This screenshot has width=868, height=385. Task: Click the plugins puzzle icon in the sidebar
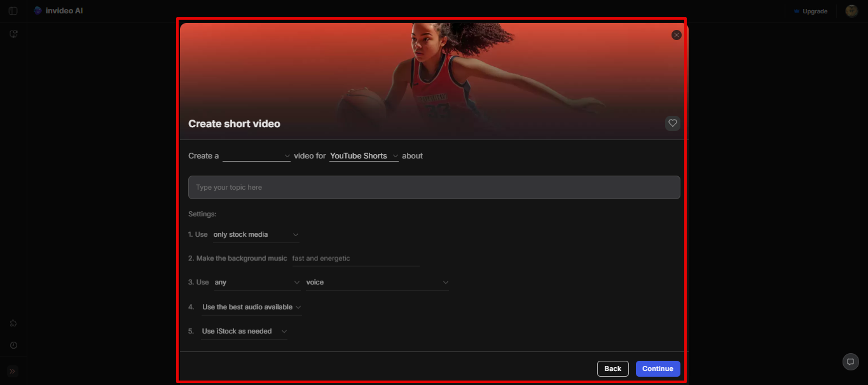click(x=13, y=323)
